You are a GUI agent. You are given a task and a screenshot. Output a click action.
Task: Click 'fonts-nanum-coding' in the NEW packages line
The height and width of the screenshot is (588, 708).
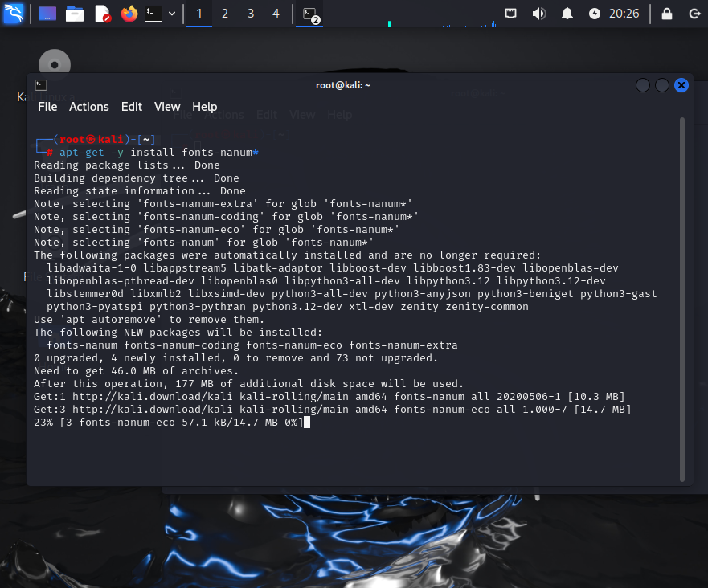point(182,345)
